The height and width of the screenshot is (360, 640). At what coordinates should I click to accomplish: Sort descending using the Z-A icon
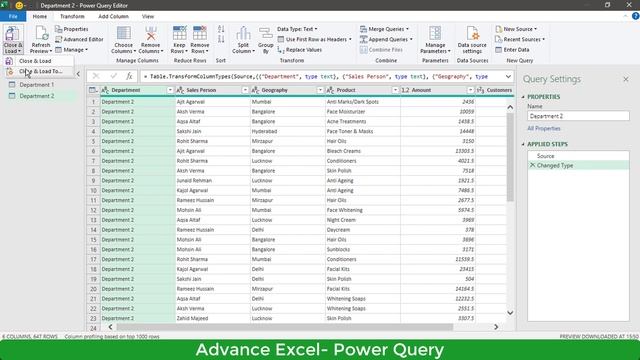221,39
